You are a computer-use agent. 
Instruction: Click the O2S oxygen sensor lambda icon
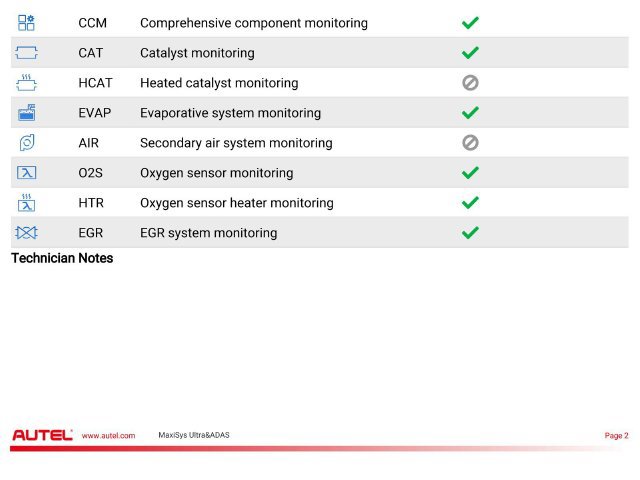[27, 173]
